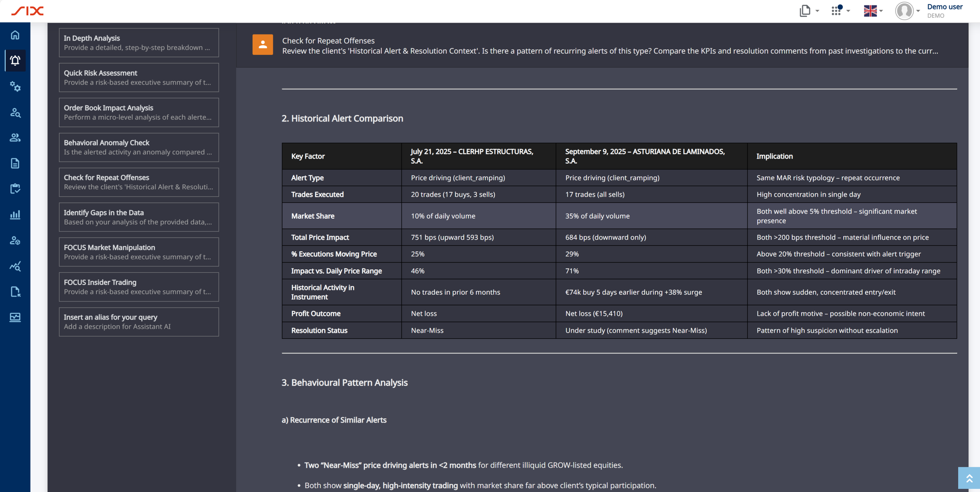Select the Order Book Impact Analysis prompt

[x=139, y=112]
